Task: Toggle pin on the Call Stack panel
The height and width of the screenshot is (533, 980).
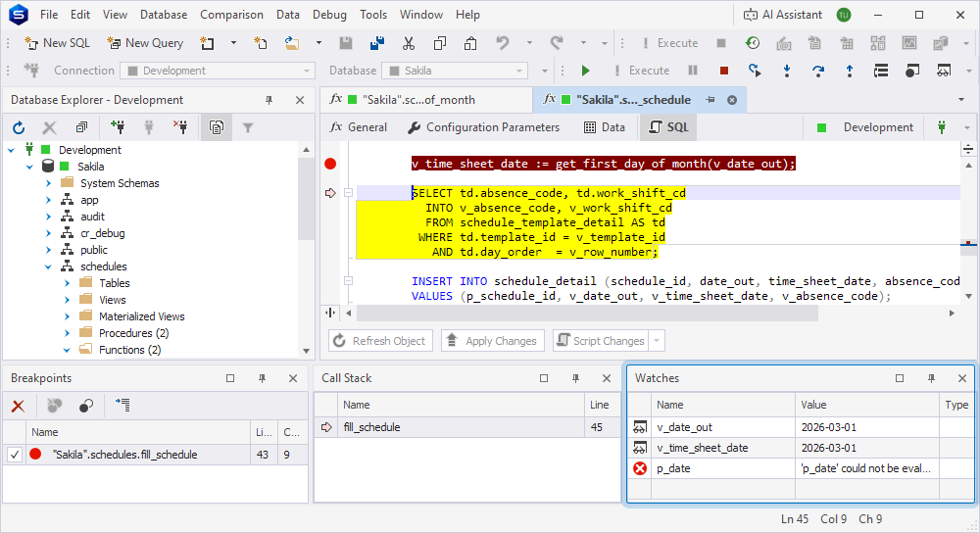Action: 575,378
